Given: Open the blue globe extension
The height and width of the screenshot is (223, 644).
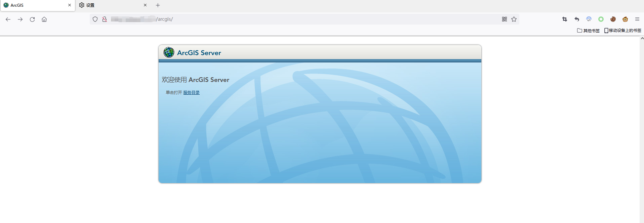Looking at the screenshot, I should pyautogui.click(x=589, y=19).
